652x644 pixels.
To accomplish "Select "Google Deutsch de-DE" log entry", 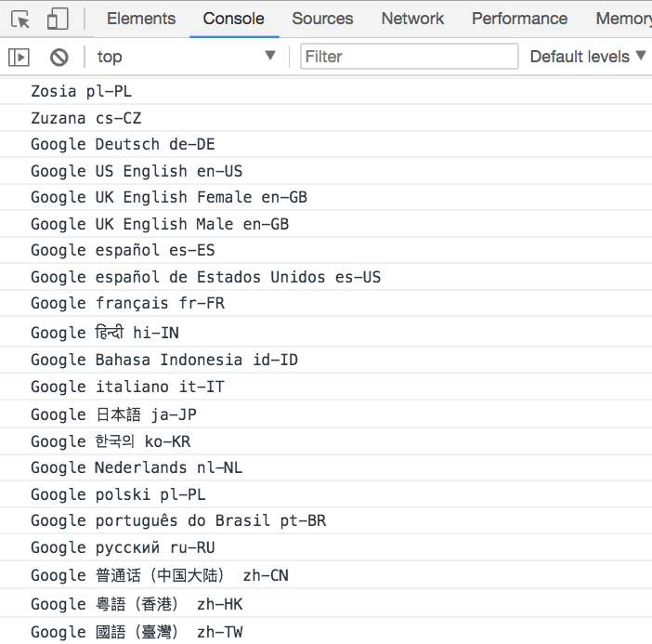I will tap(326, 144).
